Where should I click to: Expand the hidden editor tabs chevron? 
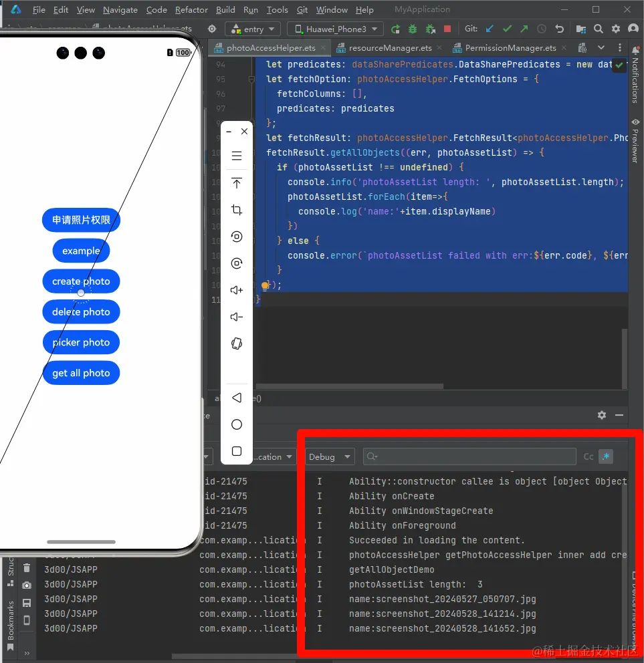pyautogui.click(x=601, y=47)
